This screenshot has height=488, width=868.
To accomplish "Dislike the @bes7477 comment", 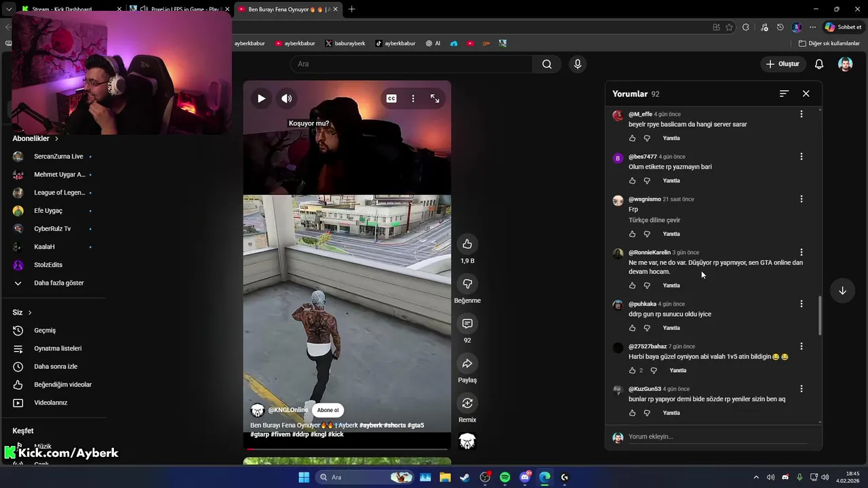I will (647, 181).
